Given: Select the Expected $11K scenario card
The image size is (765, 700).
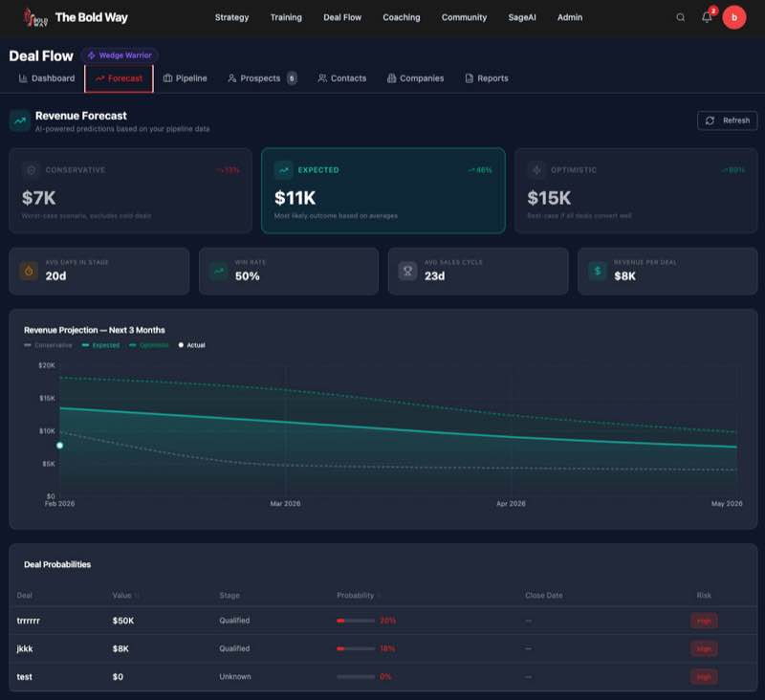Looking at the screenshot, I should (x=383, y=190).
